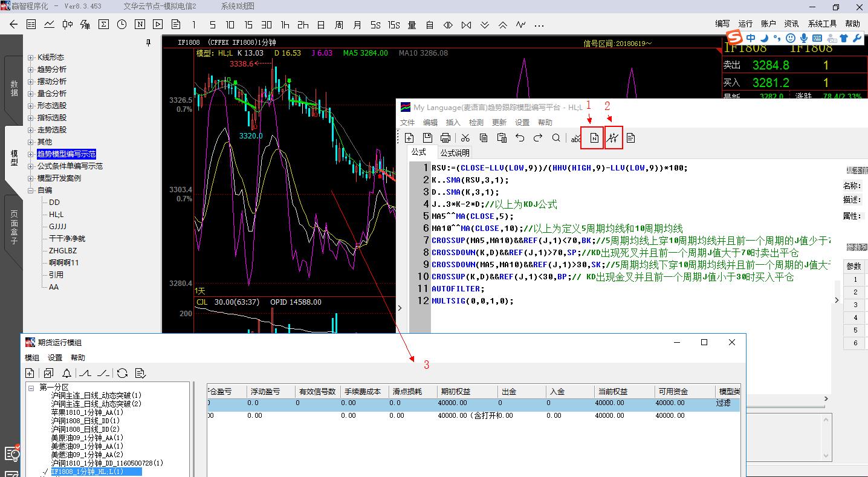Click the back arrow in main toolbar
Viewport: 868px width, 477px height.
coord(14,25)
